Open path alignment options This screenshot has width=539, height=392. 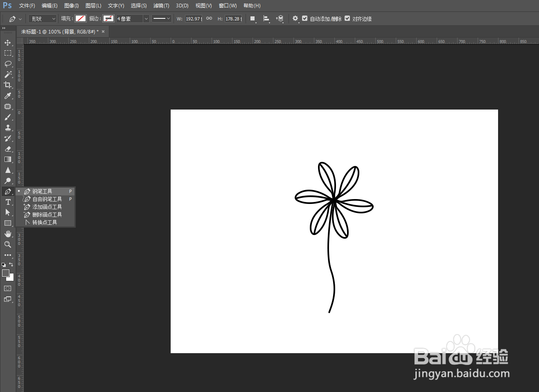click(x=266, y=19)
